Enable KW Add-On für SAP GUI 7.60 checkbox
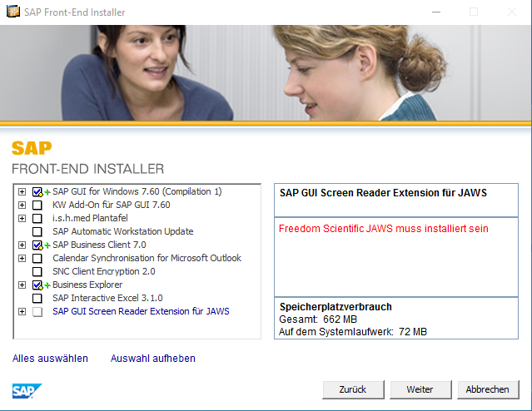This screenshot has width=532, height=411. [37, 205]
